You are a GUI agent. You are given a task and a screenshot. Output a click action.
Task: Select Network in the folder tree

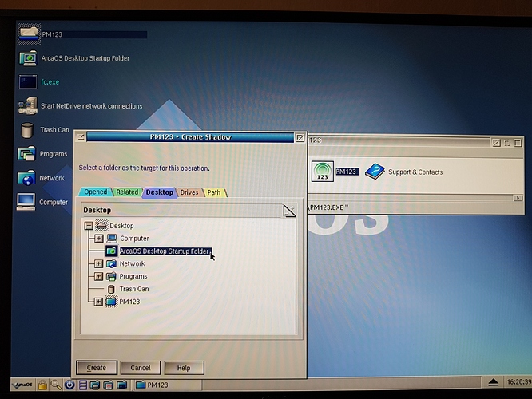[132, 264]
